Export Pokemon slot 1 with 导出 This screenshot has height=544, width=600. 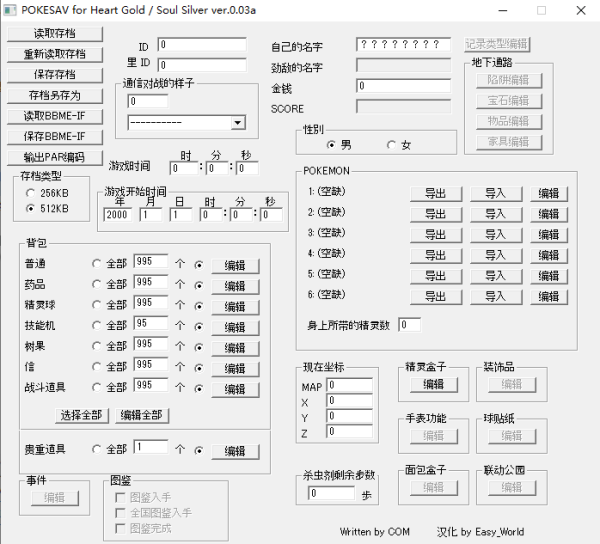click(436, 194)
